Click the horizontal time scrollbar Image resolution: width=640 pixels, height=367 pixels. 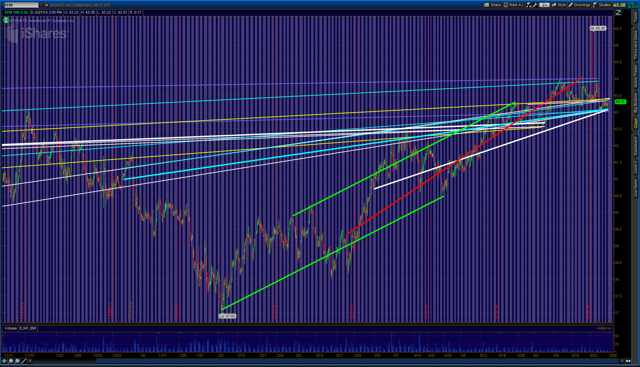point(327,361)
